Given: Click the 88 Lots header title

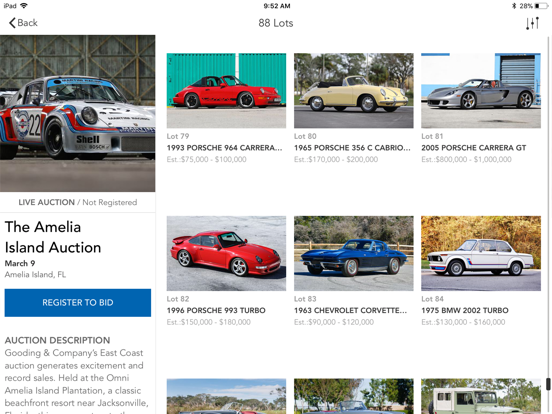Looking at the screenshot, I should click(276, 23).
